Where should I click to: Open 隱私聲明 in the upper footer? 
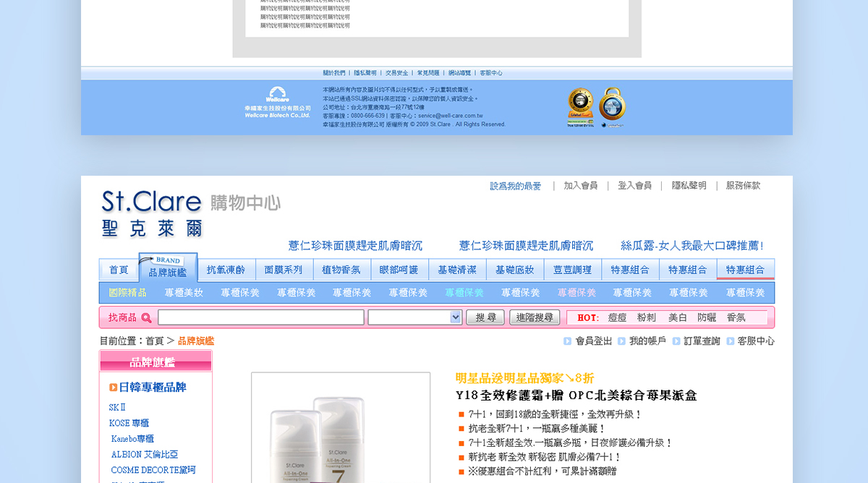pos(365,73)
